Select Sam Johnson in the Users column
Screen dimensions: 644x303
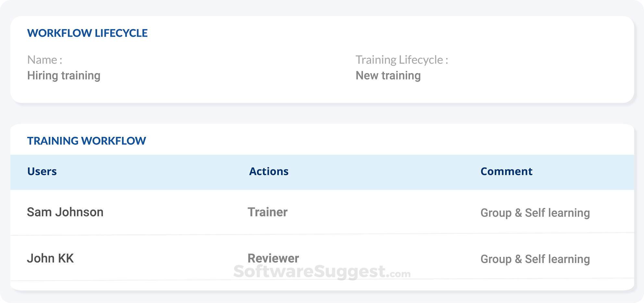click(x=65, y=212)
